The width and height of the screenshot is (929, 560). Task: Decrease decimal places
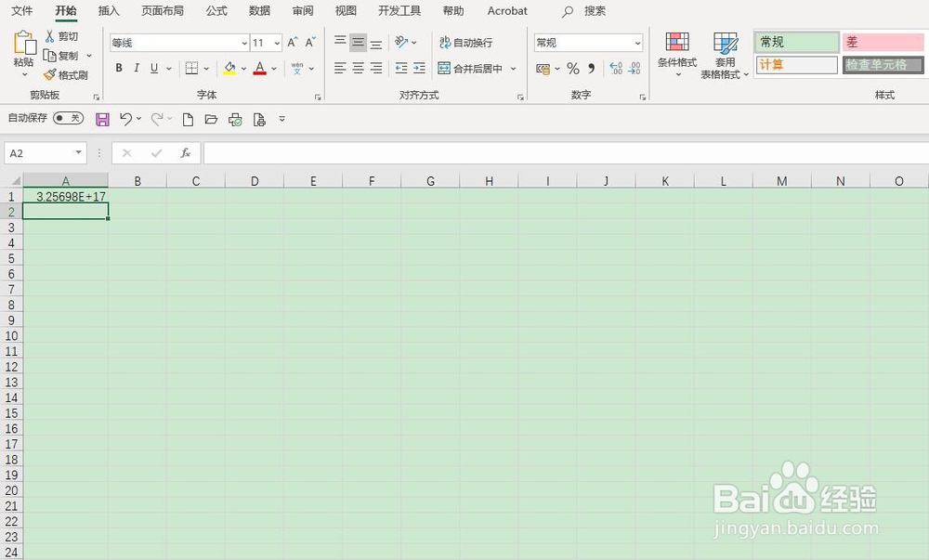tap(635, 69)
